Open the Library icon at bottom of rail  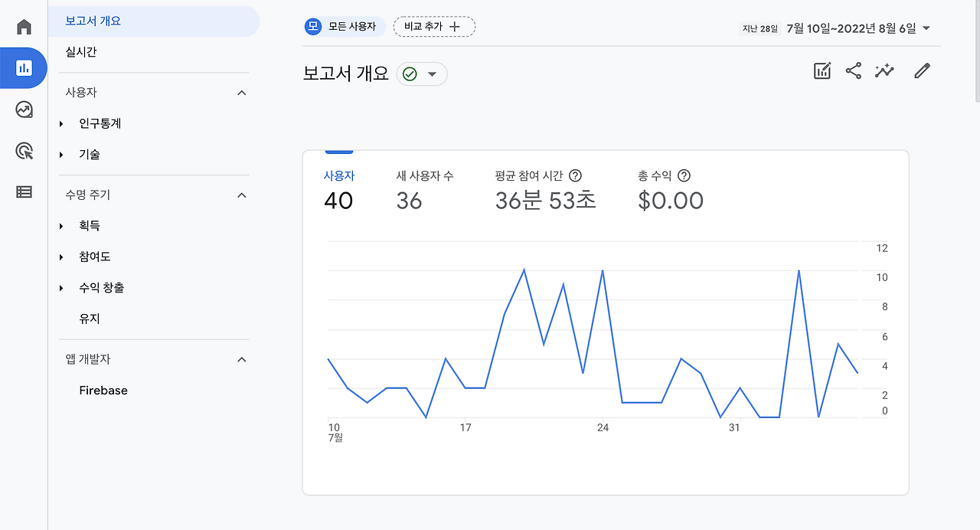click(x=23, y=191)
